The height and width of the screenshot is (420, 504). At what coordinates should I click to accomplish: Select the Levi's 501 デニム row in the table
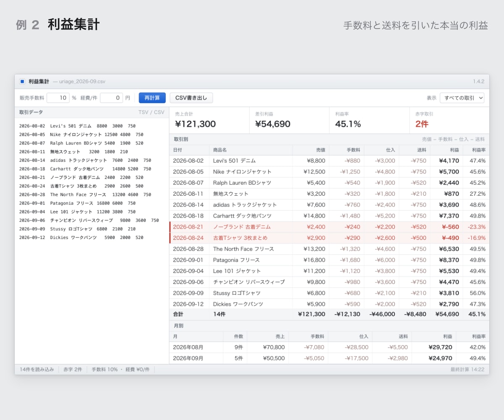329,161
